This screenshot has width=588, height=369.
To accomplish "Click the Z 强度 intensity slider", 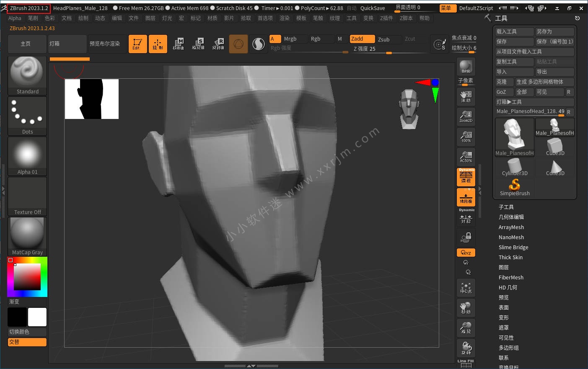I will tap(390, 49).
